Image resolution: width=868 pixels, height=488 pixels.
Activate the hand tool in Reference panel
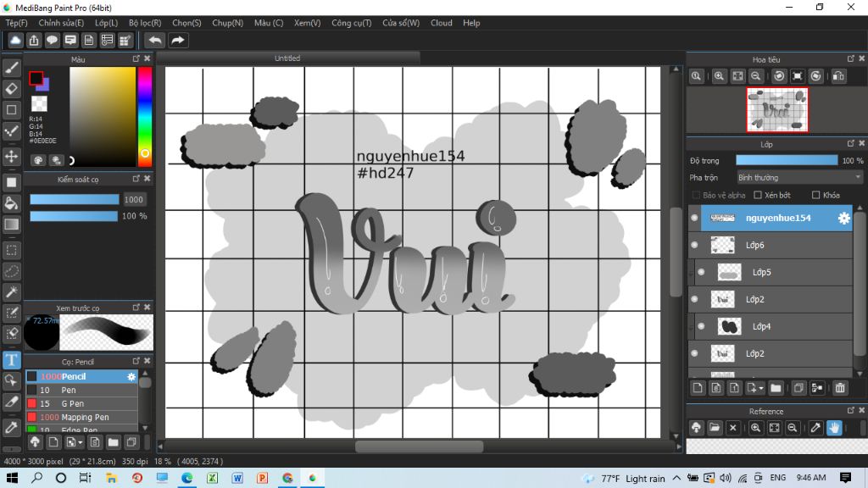point(834,427)
